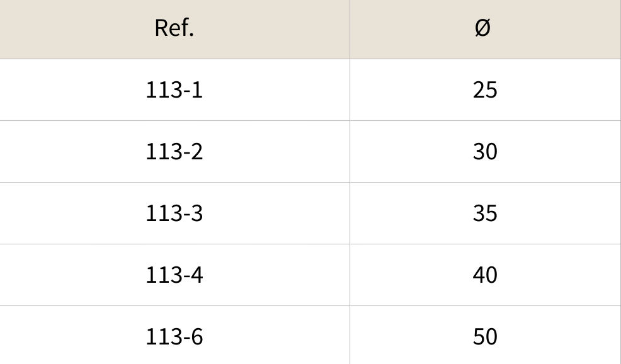Choose the reference for diameter 40
Image resolution: width=621 pixels, height=364 pixels.
[174, 275]
